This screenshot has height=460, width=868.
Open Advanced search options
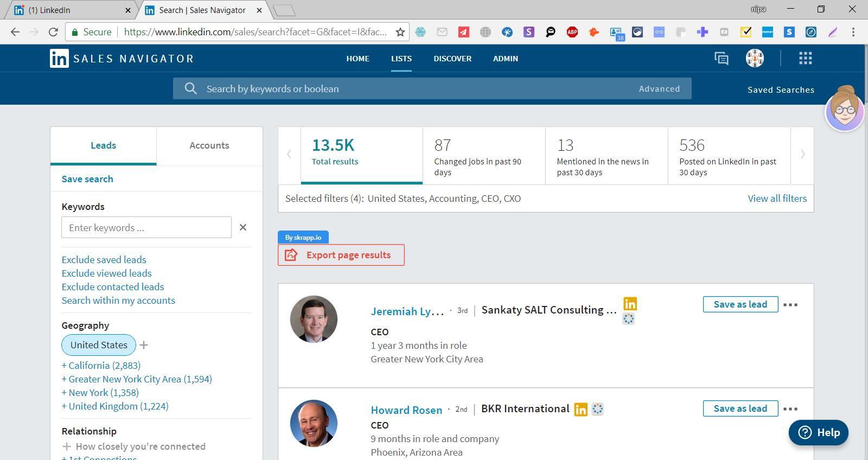pos(659,88)
